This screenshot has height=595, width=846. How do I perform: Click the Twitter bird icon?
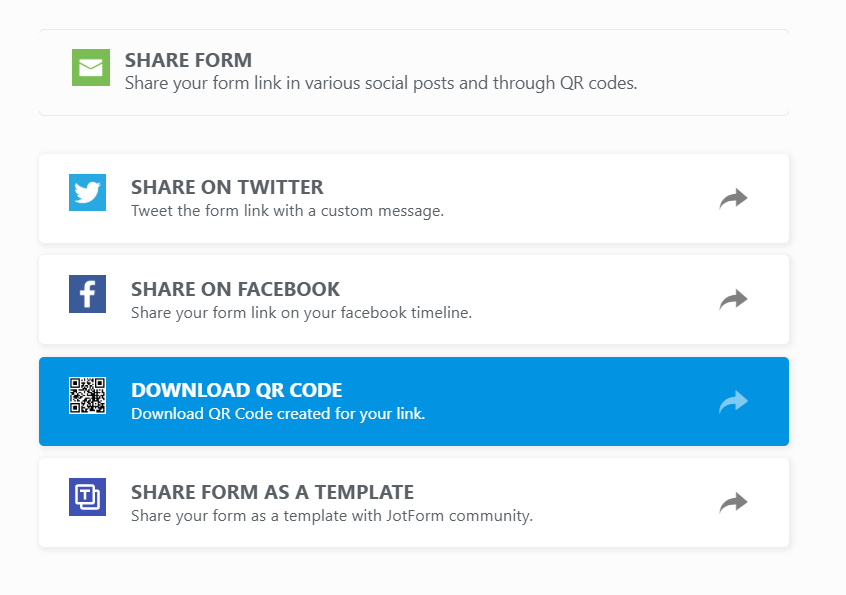point(87,192)
